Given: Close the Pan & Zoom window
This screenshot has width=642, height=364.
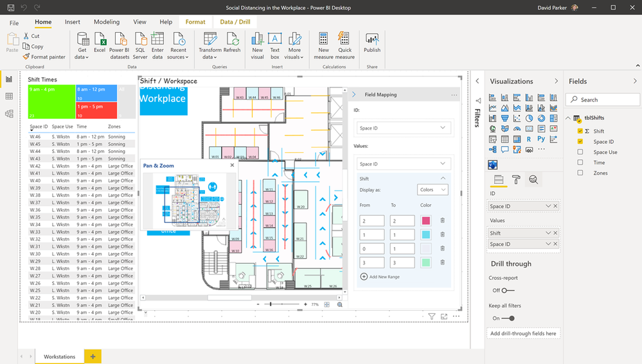Looking at the screenshot, I should coord(232,165).
